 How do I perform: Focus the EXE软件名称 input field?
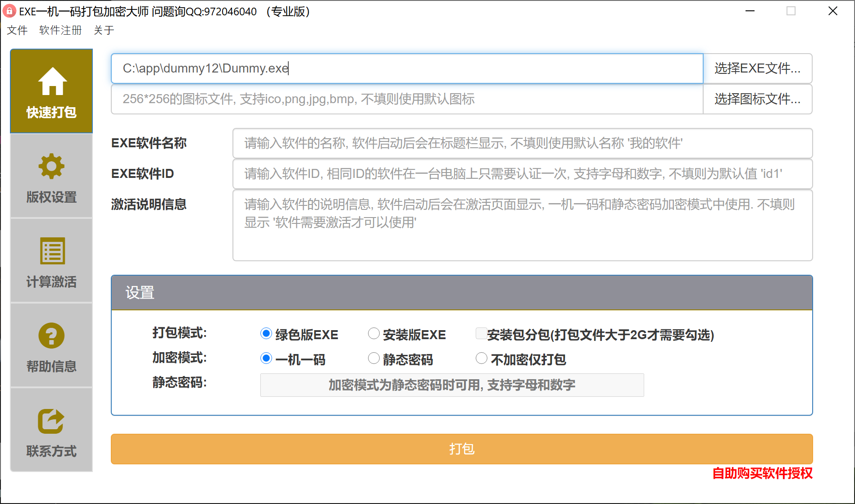pos(523,143)
